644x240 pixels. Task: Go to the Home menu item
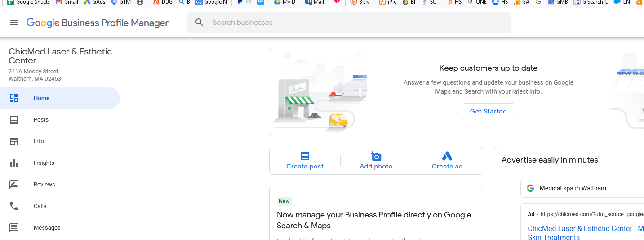[60, 98]
